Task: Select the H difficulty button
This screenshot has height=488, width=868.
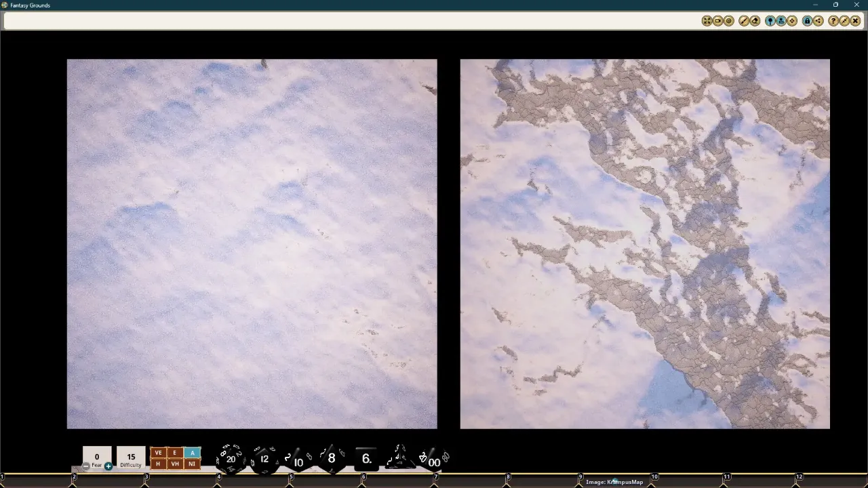Action: (158, 464)
